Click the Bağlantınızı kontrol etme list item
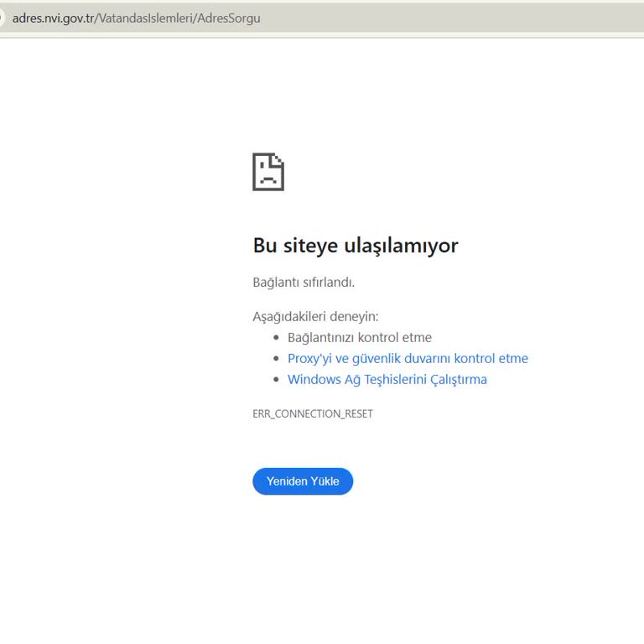Image resolution: width=644 pixels, height=644 pixels. pos(360,338)
